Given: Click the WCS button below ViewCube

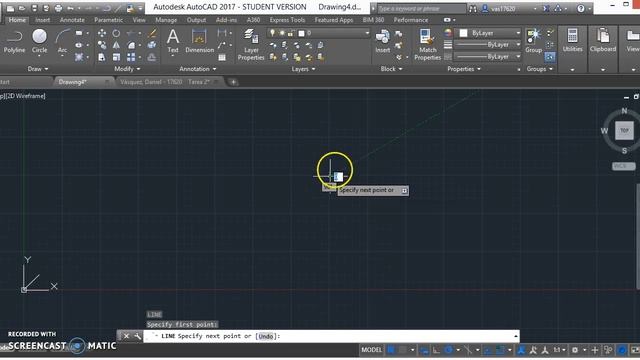Looking at the screenshot, I should click(x=623, y=166).
